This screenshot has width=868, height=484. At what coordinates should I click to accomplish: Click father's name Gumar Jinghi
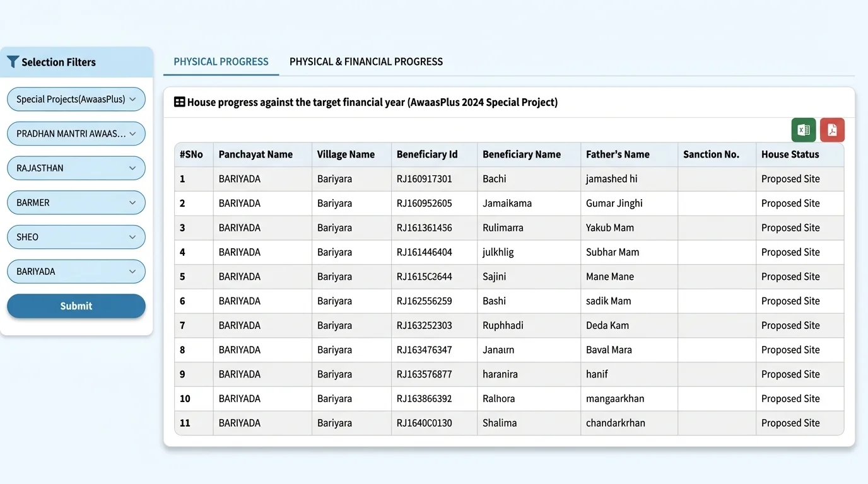[614, 204]
